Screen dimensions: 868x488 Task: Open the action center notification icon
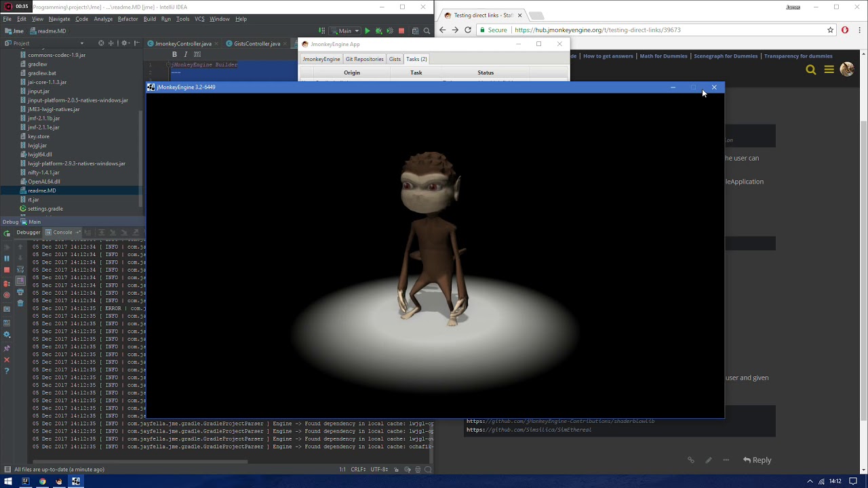coord(854,481)
